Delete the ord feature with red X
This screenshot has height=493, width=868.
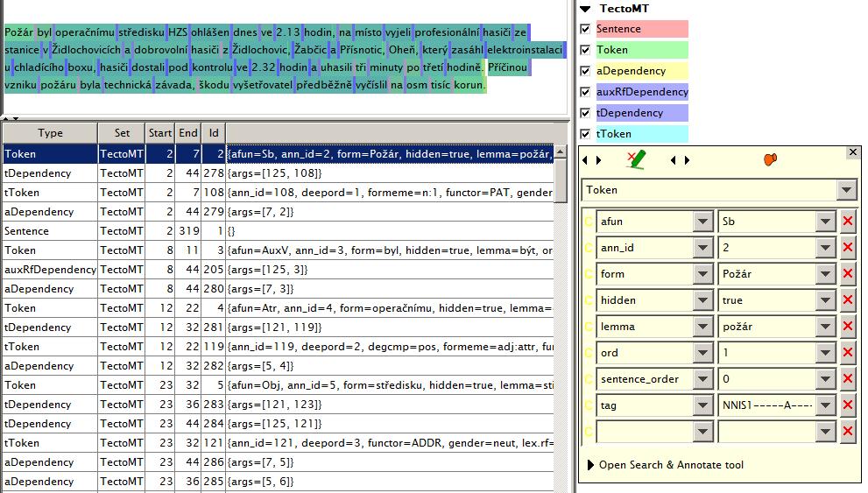[848, 353]
